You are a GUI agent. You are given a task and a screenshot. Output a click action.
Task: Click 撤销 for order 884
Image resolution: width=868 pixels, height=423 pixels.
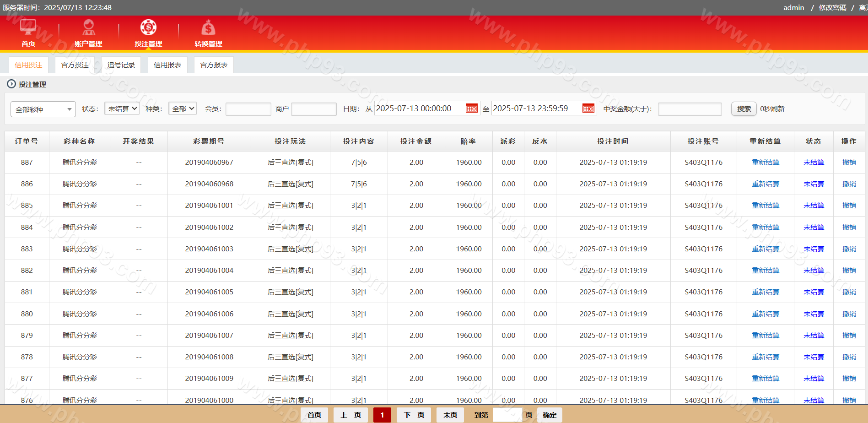point(849,228)
